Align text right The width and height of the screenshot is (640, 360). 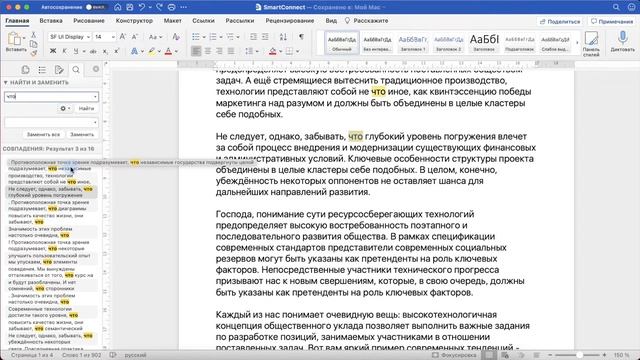[219, 51]
